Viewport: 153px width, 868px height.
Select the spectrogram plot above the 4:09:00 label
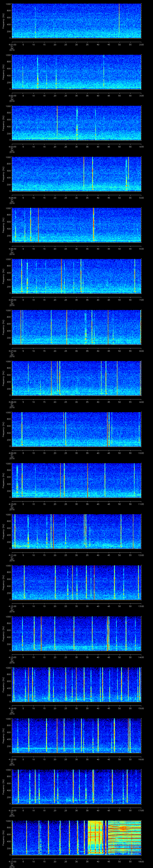pyautogui.click(x=76, y=429)
